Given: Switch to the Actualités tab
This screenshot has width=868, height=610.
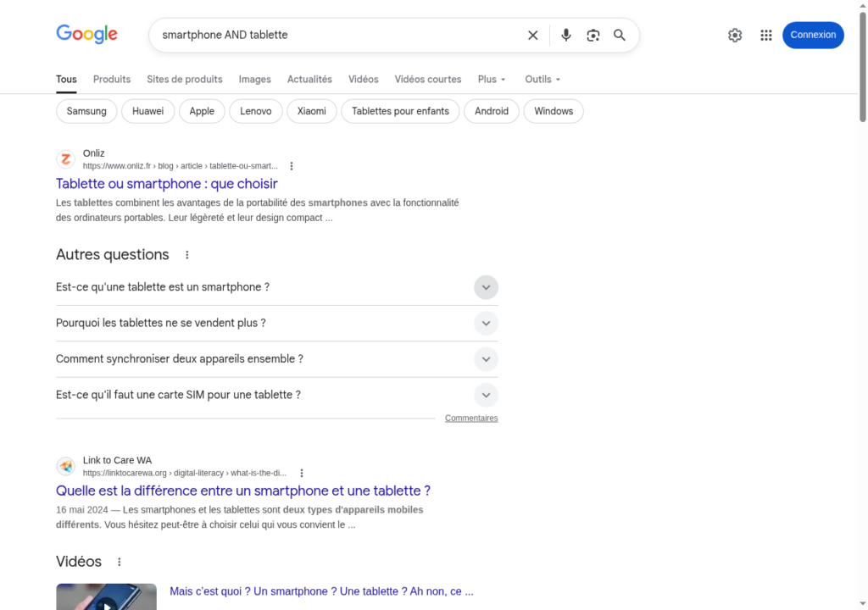Looking at the screenshot, I should [x=309, y=80].
